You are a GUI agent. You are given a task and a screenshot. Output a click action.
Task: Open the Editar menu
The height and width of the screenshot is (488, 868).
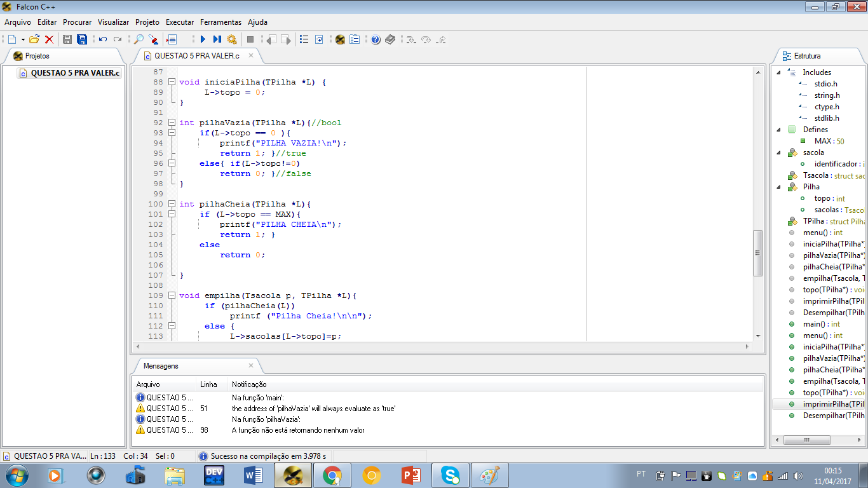(47, 22)
